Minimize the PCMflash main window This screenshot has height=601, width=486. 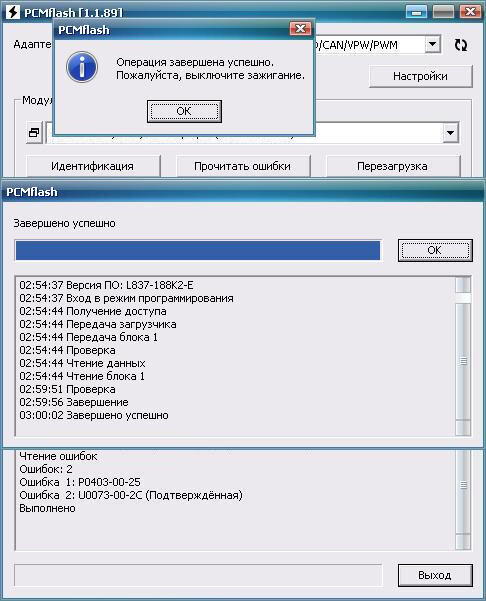click(x=417, y=12)
